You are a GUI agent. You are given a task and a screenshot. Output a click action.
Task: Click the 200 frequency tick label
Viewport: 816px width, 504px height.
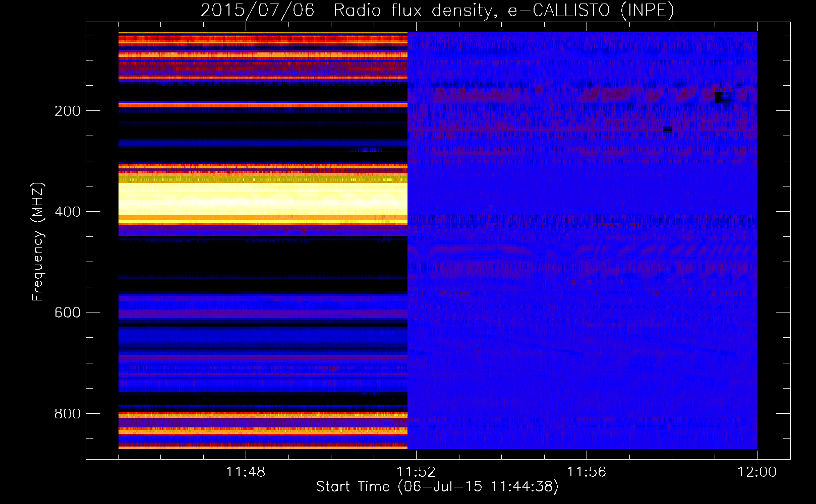[68, 111]
